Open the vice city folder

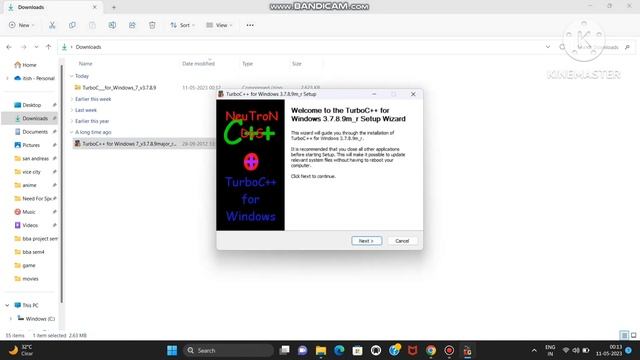click(28, 172)
